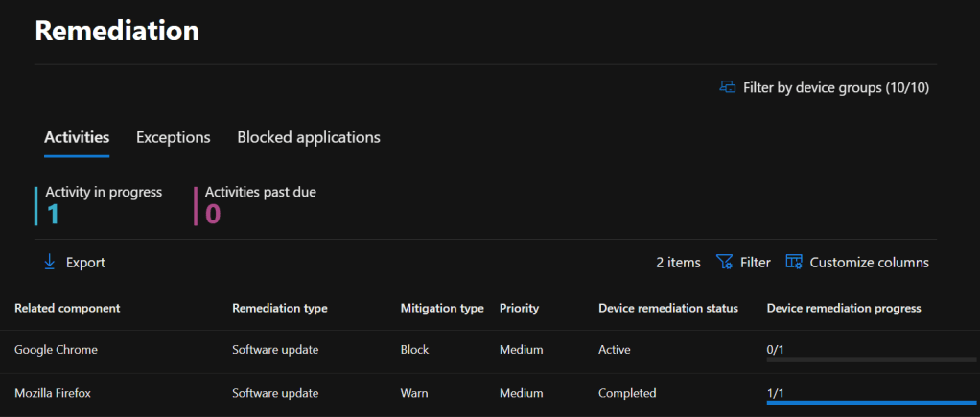
Task: Click the Activity in progress count
Action: pos(54,213)
